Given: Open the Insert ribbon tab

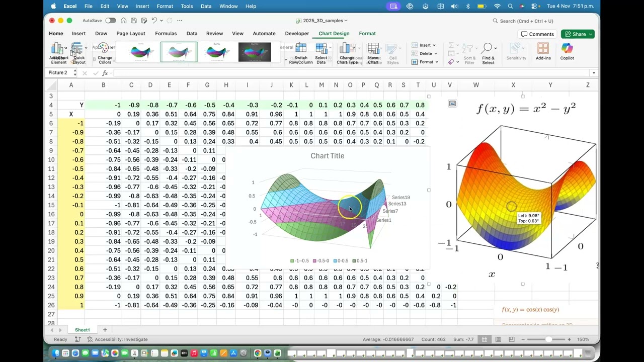Looking at the screenshot, I should [x=78, y=34].
